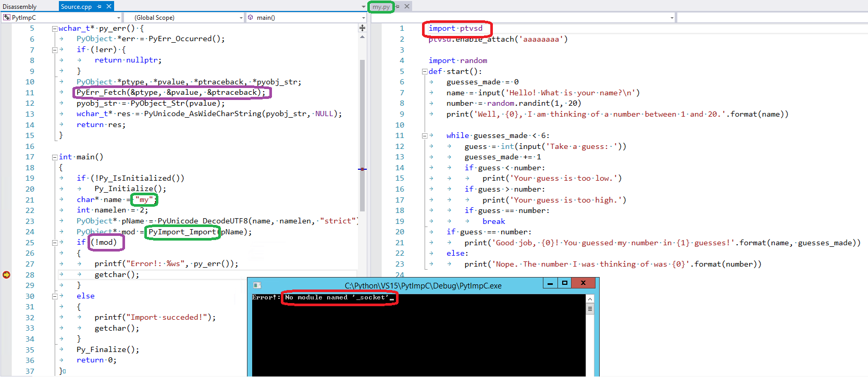Screen dimensions: 868x377
Task: Click the 'Your guess is too high.' print line
Action: (x=554, y=200)
